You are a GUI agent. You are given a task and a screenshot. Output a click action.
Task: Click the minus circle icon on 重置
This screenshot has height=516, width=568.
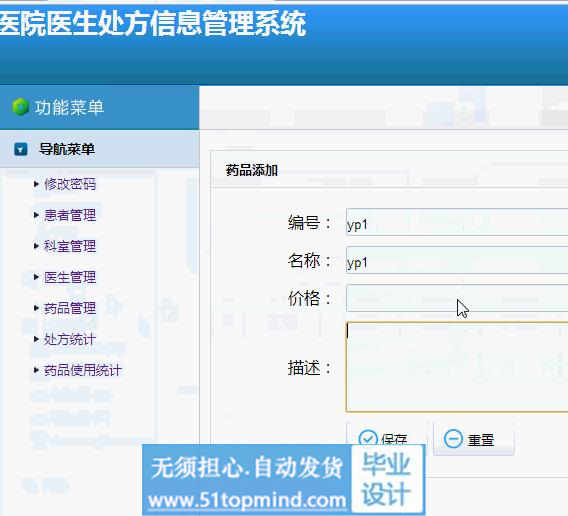[453, 439]
